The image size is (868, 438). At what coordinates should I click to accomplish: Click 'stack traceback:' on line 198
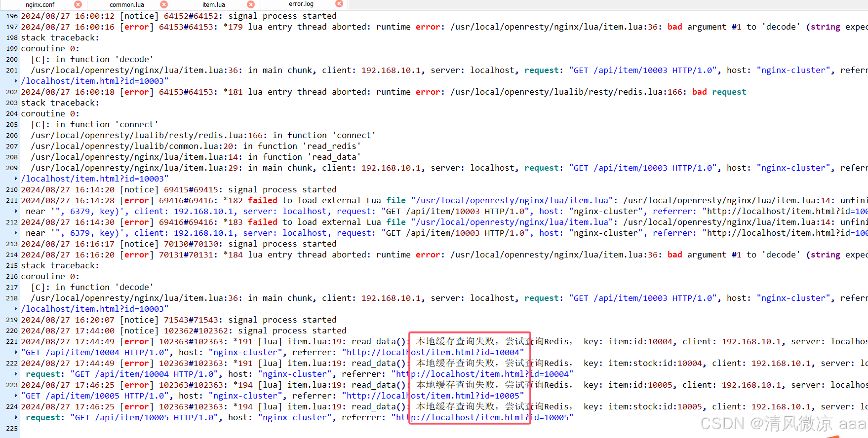pyautogui.click(x=60, y=38)
